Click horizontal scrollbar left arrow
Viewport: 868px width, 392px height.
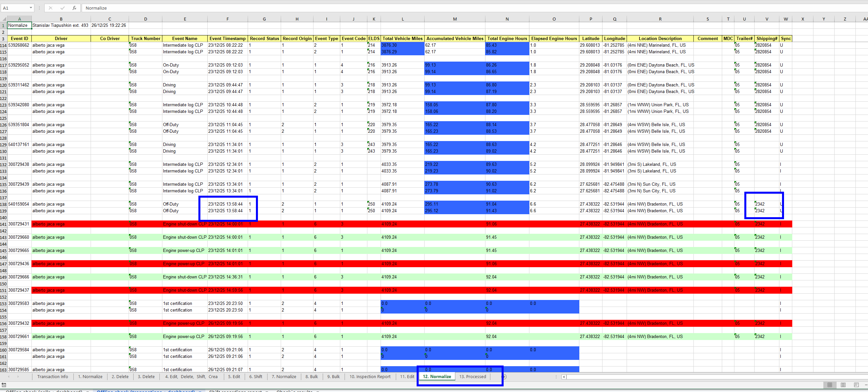click(564, 377)
